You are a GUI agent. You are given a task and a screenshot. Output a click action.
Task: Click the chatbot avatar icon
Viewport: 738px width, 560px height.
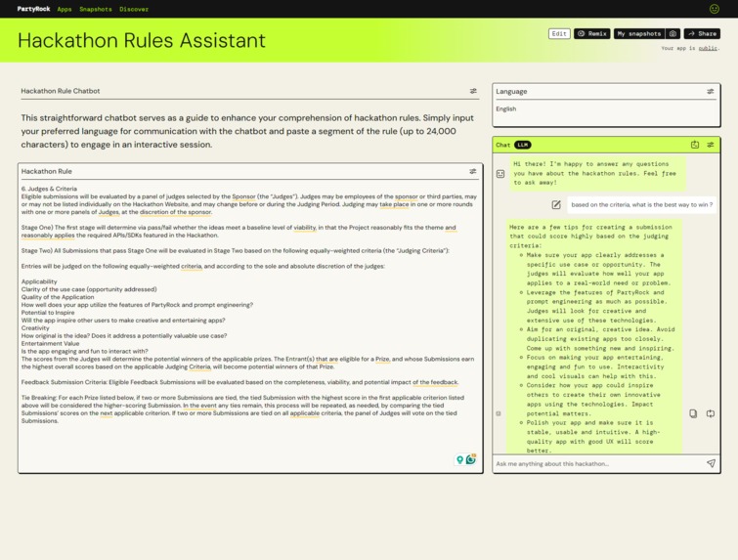(x=500, y=174)
